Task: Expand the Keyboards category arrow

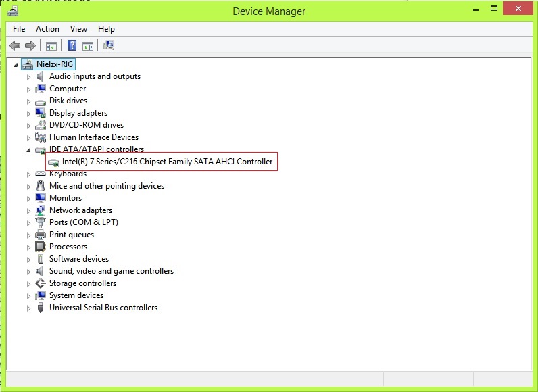Action: pos(29,174)
